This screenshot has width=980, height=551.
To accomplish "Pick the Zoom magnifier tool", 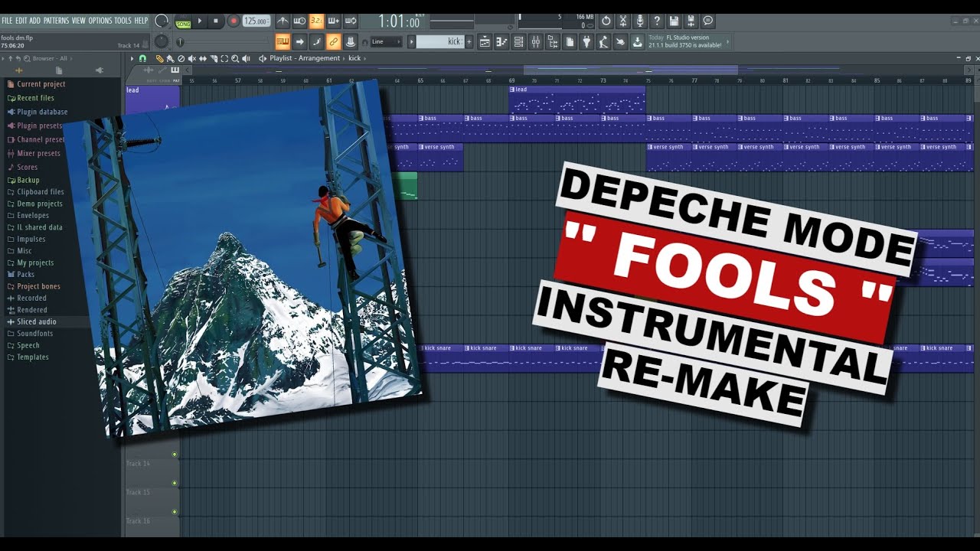I will 235,58.
